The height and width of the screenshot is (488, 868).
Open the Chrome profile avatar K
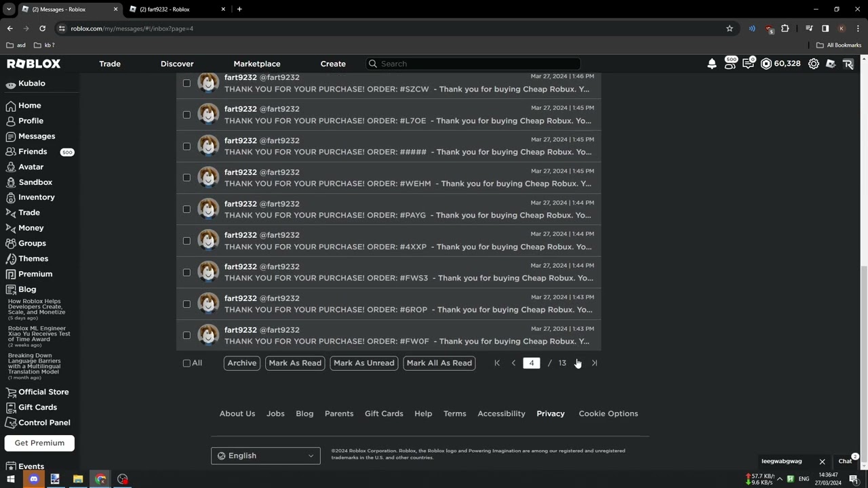[x=842, y=28]
